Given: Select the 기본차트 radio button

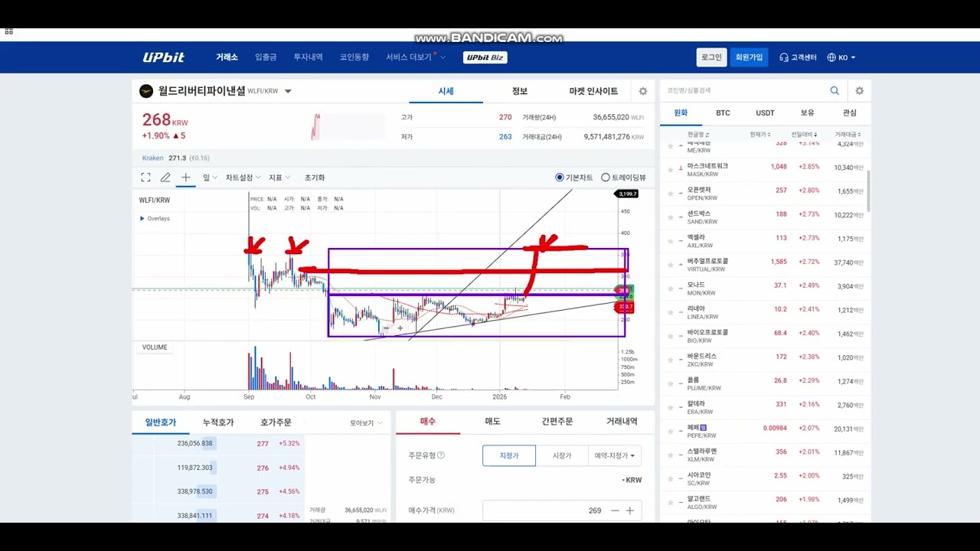Looking at the screenshot, I should (560, 178).
